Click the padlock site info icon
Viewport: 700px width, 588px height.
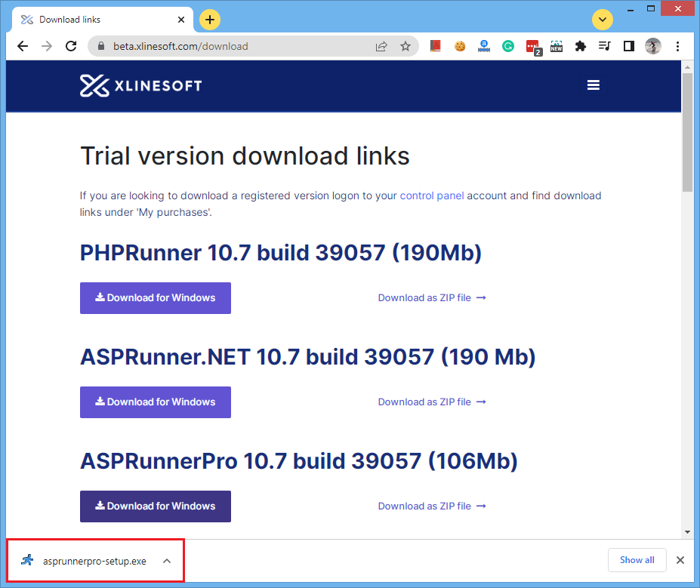click(x=101, y=46)
